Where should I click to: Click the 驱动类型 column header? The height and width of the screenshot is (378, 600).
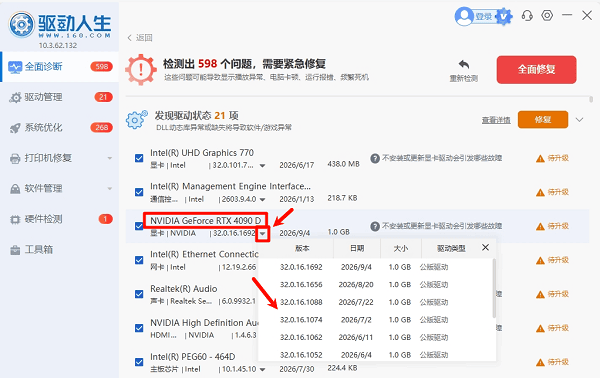point(451,248)
